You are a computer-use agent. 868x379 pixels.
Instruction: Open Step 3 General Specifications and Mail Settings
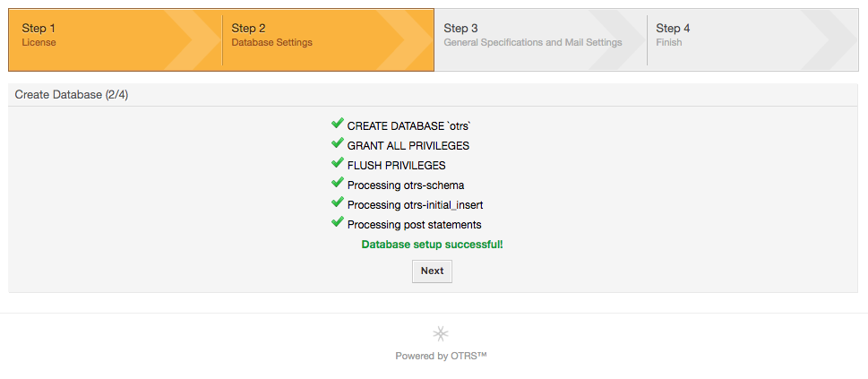(x=540, y=40)
